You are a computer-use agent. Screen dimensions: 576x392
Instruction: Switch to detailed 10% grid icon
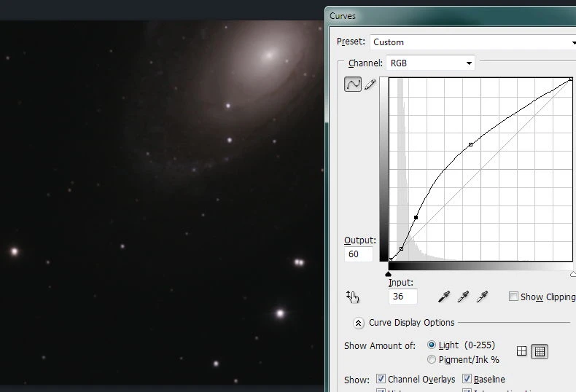pyautogui.click(x=540, y=352)
